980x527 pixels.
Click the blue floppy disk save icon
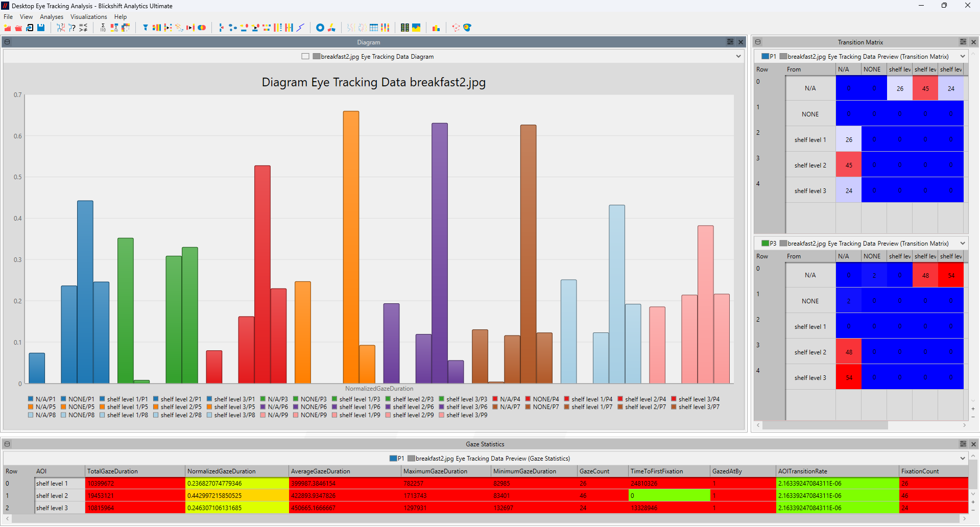tap(41, 28)
